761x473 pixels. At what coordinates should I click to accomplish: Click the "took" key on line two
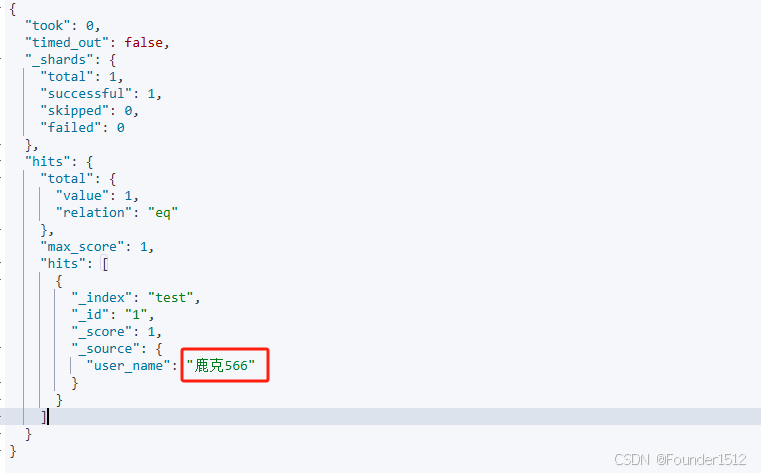coord(48,25)
